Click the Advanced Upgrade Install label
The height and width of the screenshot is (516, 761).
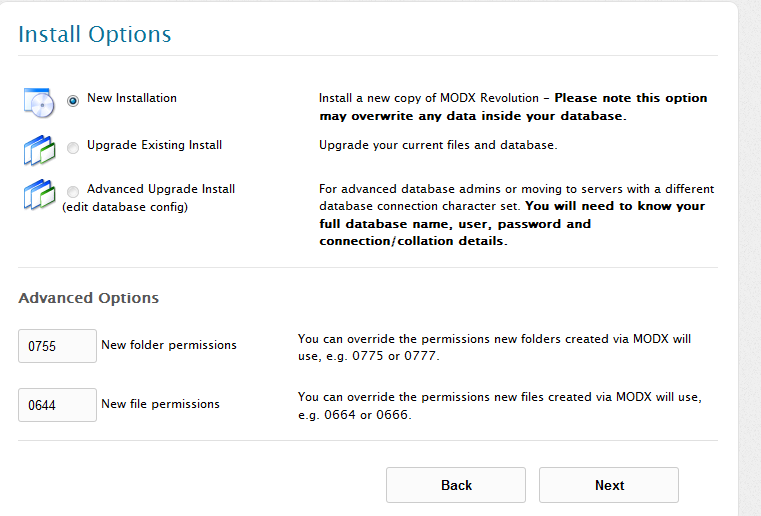pos(161,188)
